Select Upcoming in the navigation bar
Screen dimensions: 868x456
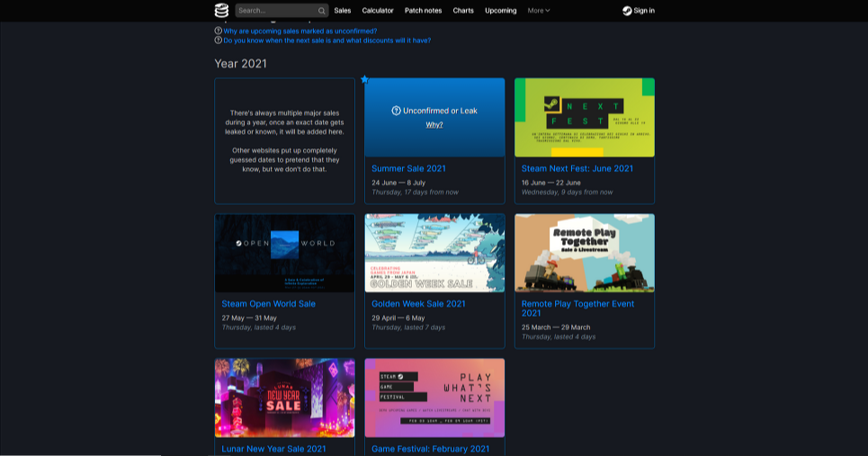[500, 11]
